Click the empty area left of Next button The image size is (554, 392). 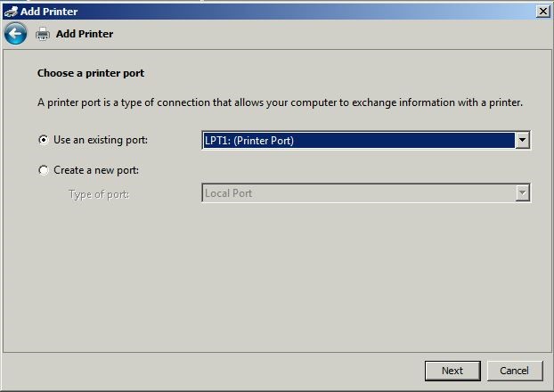point(212,371)
